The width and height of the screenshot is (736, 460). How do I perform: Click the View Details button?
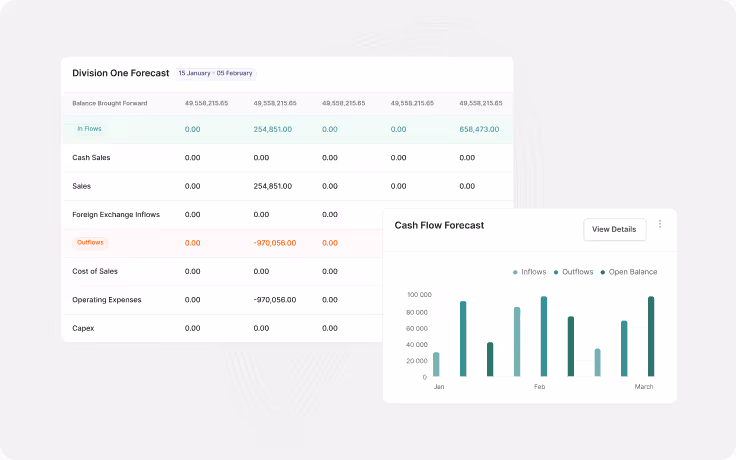[x=614, y=230]
